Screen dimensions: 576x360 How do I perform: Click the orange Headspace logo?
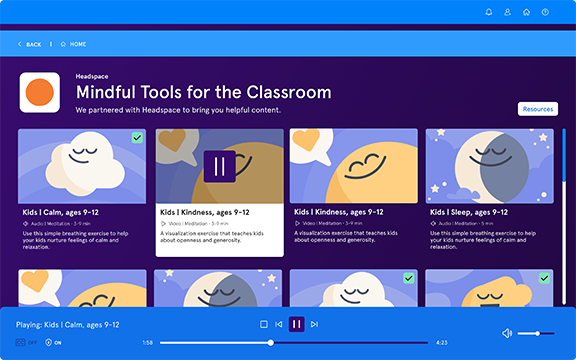pyautogui.click(x=40, y=92)
